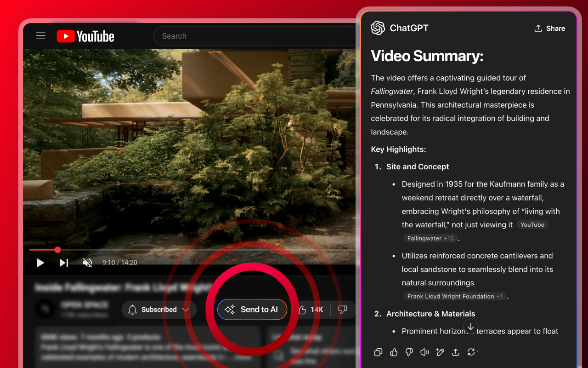Select the "Site and Concept" list heading
The height and width of the screenshot is (368, 588).
pyautogui.click(x=418, y=167)
